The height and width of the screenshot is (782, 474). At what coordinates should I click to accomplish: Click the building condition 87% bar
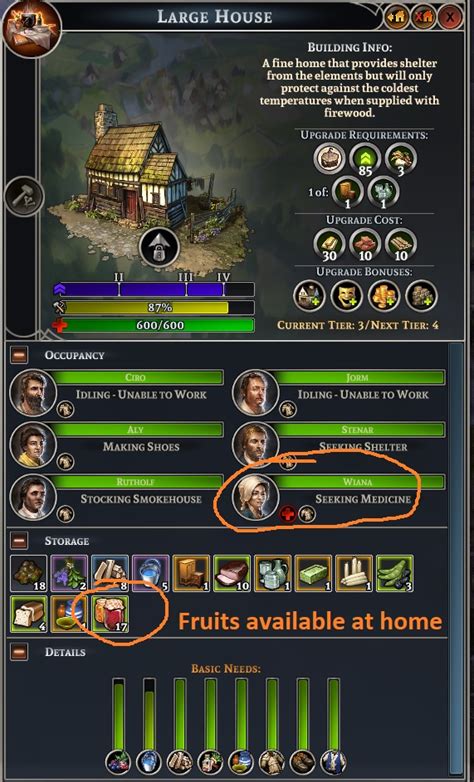[159, 308]
